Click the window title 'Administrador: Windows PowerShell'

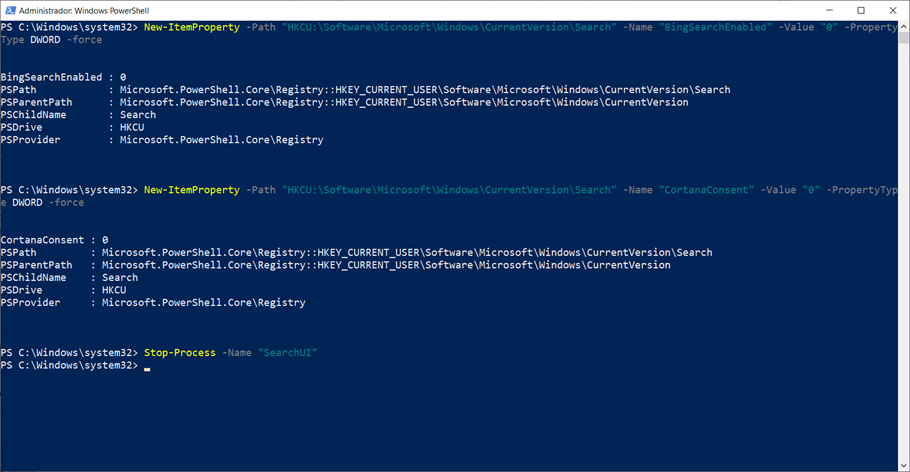tap(84, 10)
